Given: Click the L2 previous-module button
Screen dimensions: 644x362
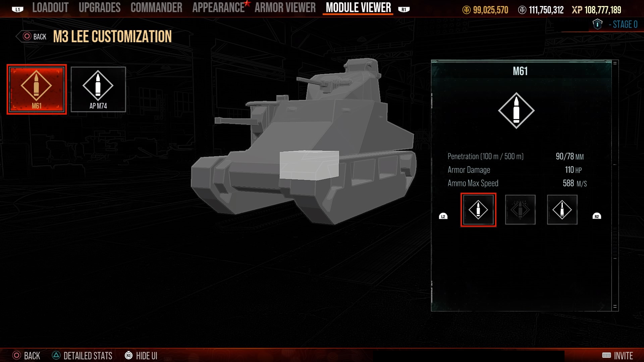Looking at the screenshot, I should click(443, 216).
